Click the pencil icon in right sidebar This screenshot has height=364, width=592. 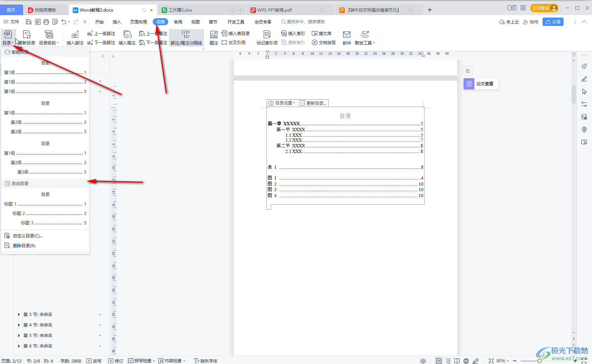coord(584,79)
